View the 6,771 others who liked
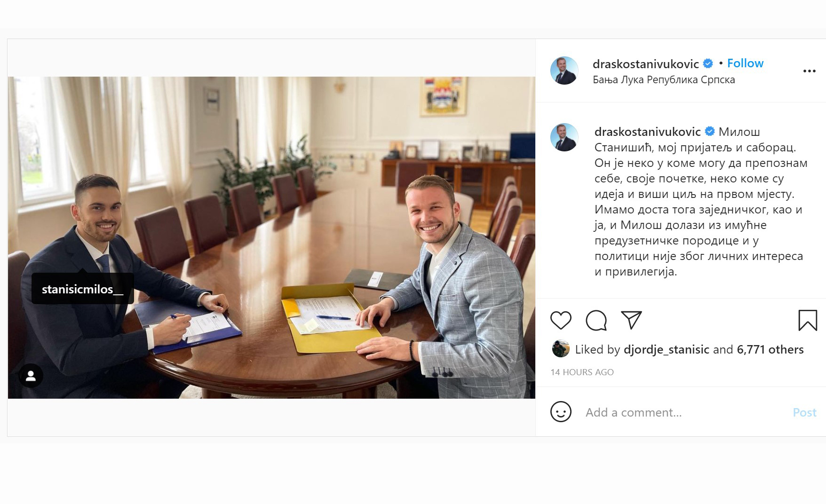 (x=770, y=349)
